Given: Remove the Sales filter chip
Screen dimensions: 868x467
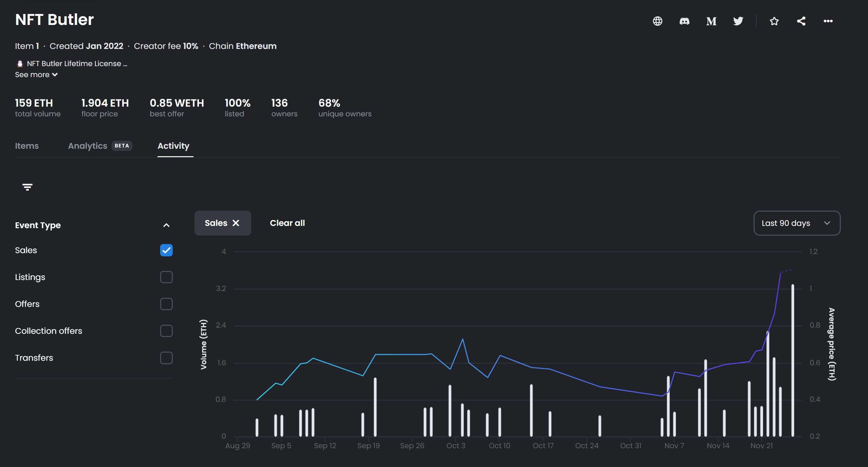Looking at the screenshot, I should click(x=236, y=223).
